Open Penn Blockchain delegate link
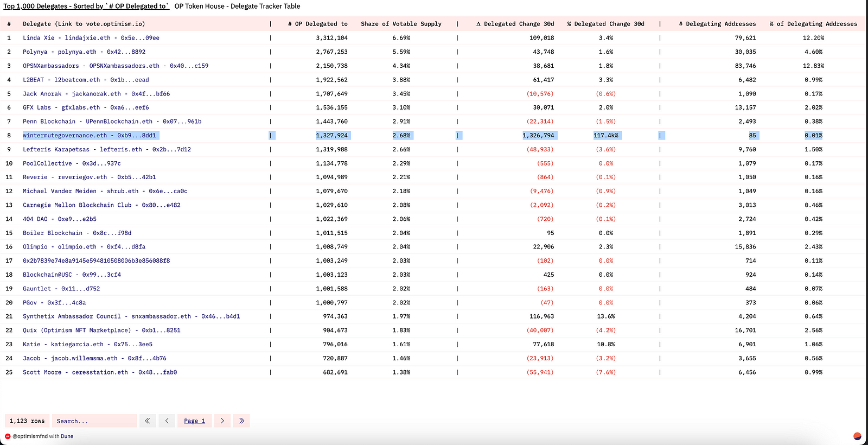This screenshot has width=868, height=445. 112,122
